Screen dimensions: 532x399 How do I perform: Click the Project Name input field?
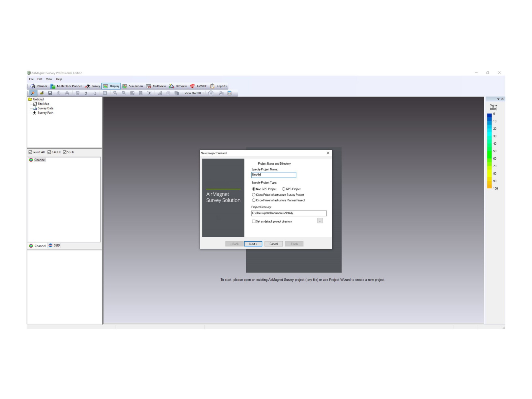tap(273, 175)
